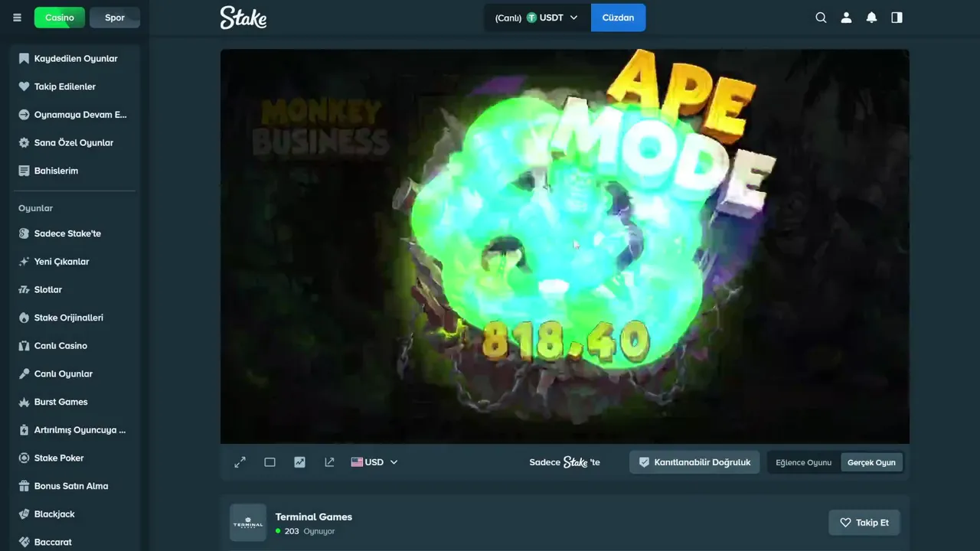Switch to theatre mode icon
Viewport: 980px width, 551px height.
[x=269, y=462]
